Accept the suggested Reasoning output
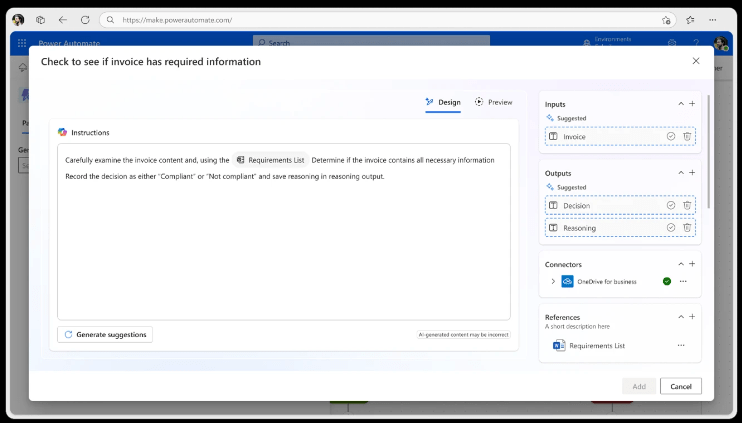742x423 pixels. 671,228
